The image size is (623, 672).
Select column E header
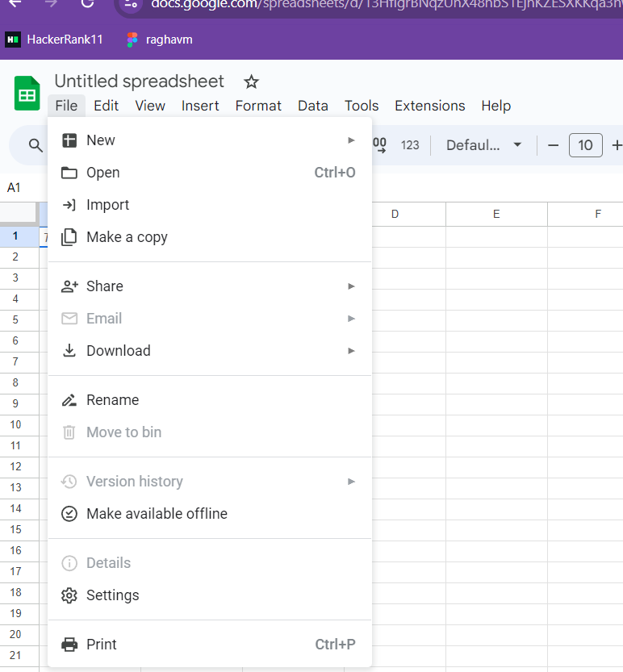click(496, 214)
